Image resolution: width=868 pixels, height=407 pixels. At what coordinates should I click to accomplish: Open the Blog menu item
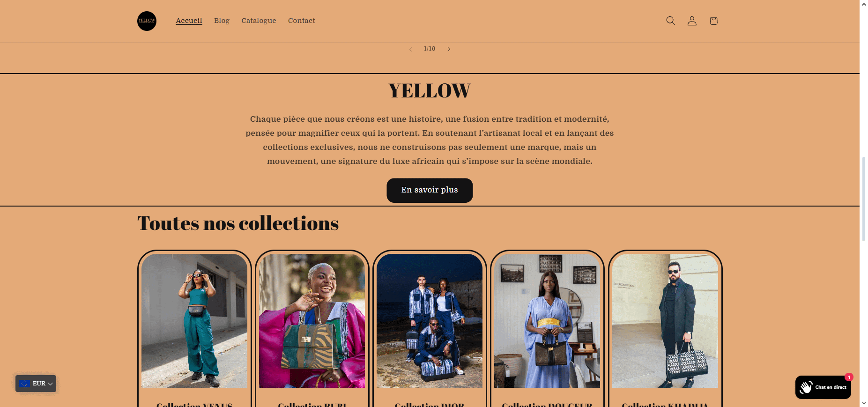222,21
